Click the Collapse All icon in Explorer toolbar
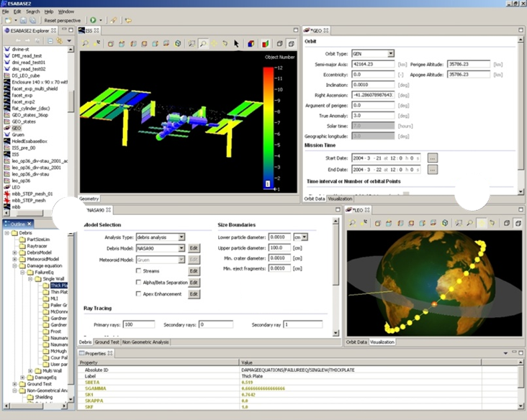Image resolution: width=527 pixels, height=420 pixels. (x=50, y=40)
